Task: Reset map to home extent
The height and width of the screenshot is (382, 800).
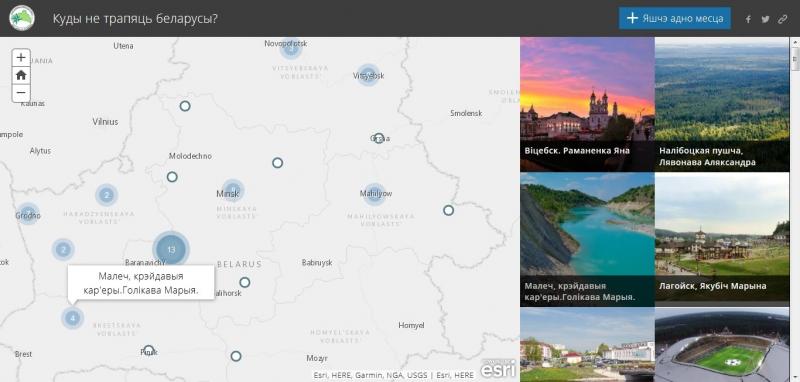Action: click(21, 75)
